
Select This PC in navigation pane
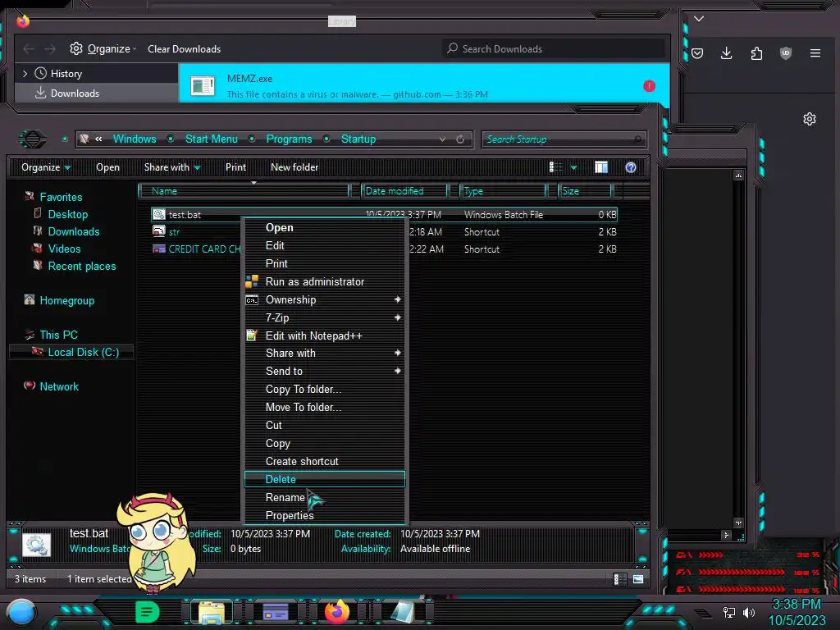58,335
